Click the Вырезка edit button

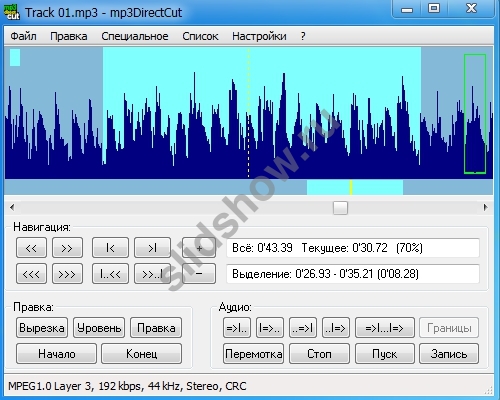click(42, 328)
